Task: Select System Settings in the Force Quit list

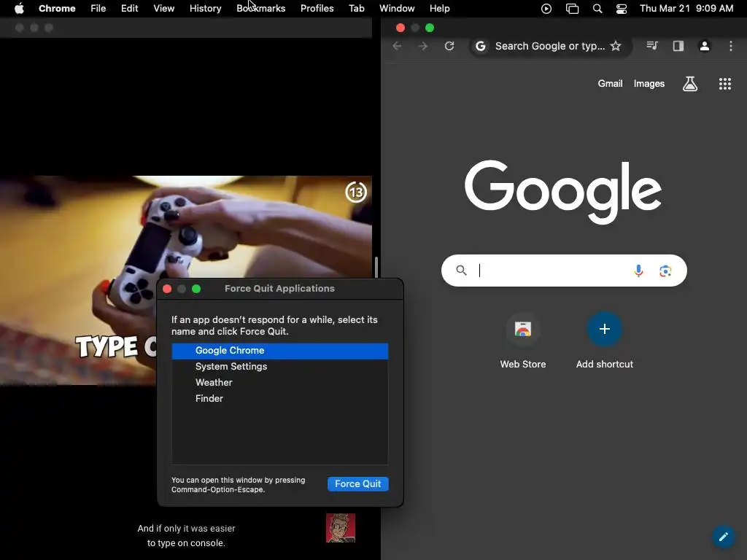Action: point(279,367)
